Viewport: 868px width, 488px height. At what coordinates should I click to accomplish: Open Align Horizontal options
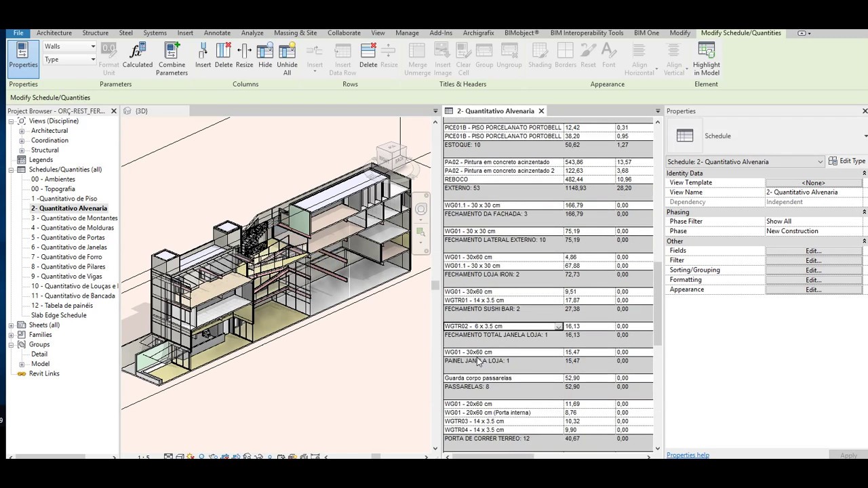[639, 59]
